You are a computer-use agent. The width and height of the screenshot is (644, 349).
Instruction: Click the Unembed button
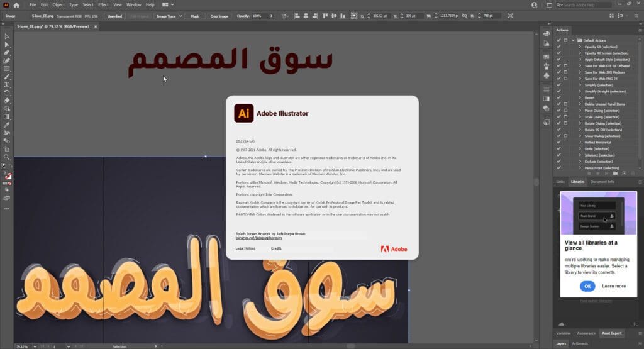[114, 16]
